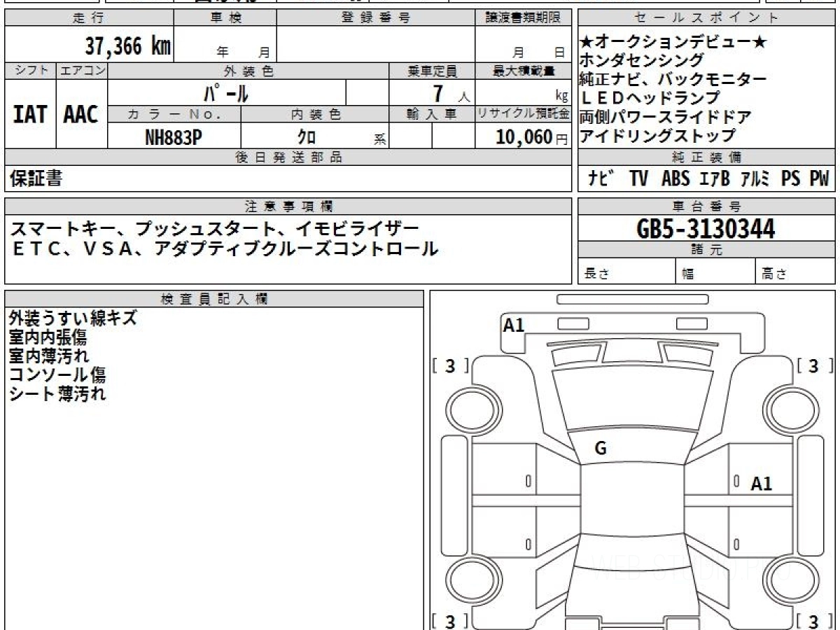Click the 輸入車 header cell
This screenshot has height=630, width=840.
click(432, 114)
